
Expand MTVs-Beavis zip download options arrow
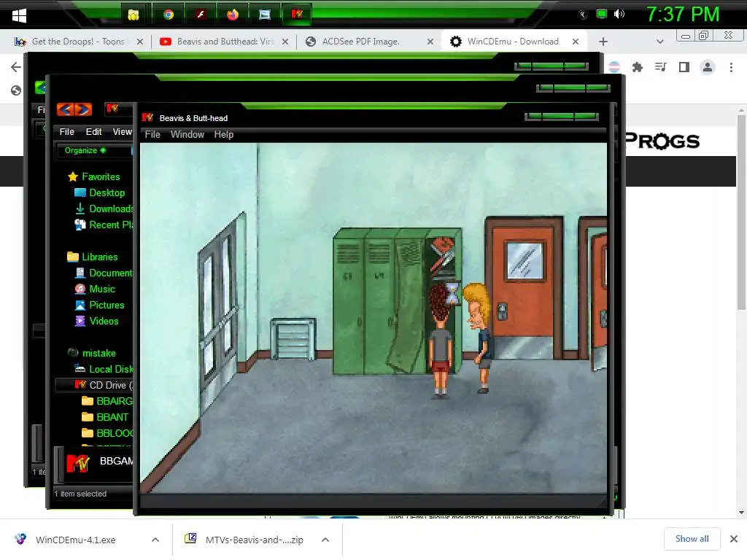pyautogui.click(x=325, y=540)
